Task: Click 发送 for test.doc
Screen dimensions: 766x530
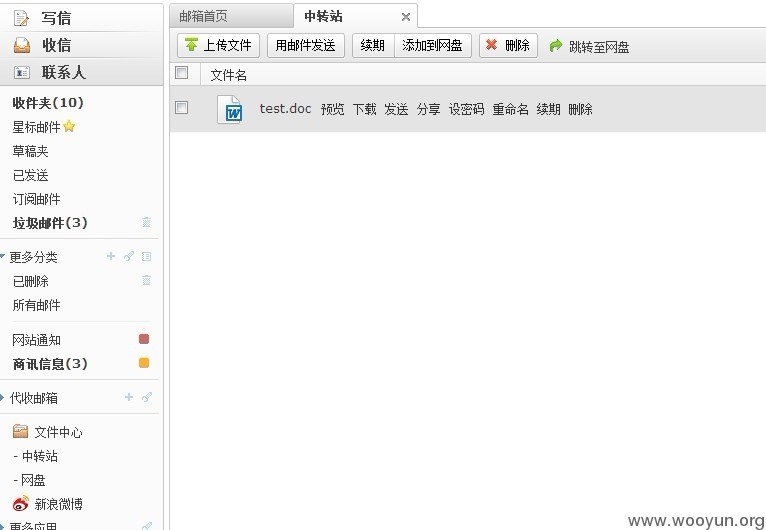Action: click(396, 109)
